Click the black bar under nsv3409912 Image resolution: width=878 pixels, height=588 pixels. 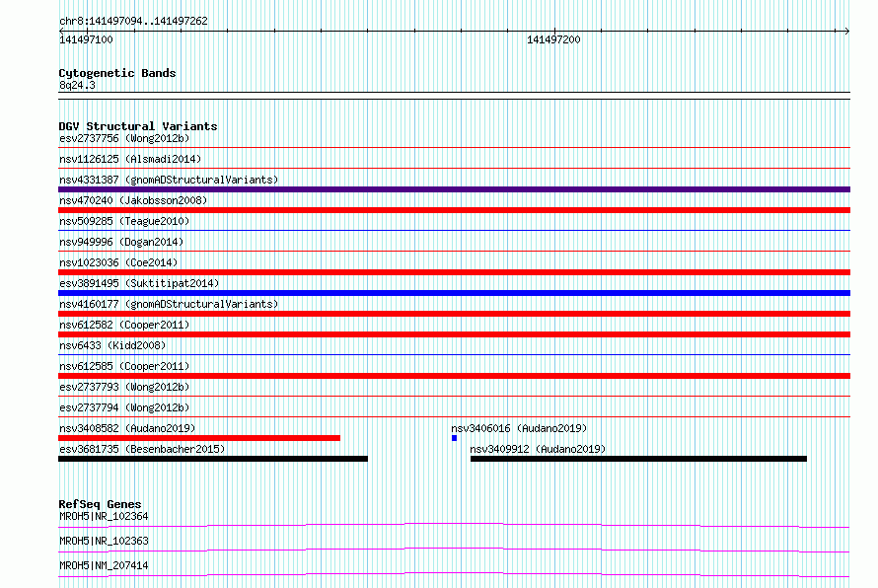pos(638,459)
